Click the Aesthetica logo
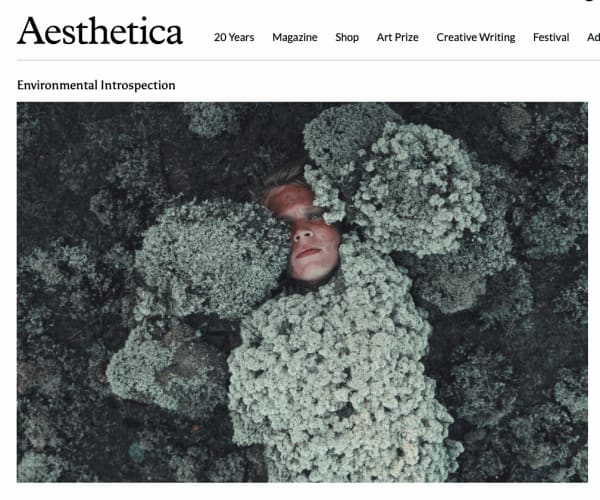Screen dimensions: 600x500 100,31
